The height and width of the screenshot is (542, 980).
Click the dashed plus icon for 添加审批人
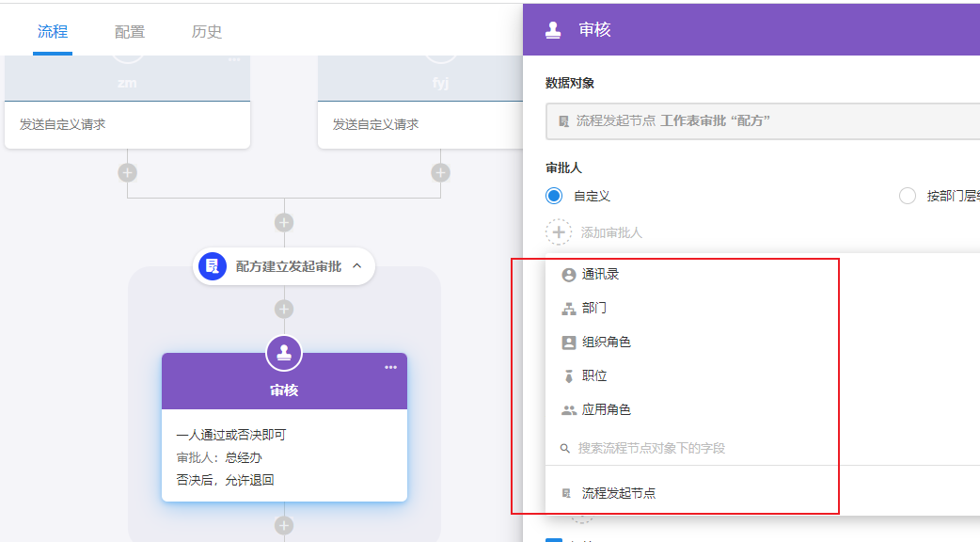559,231
